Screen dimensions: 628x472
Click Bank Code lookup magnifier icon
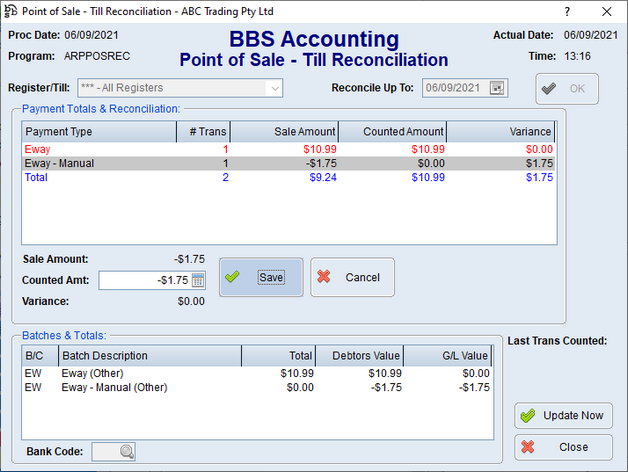click(126, 451)
